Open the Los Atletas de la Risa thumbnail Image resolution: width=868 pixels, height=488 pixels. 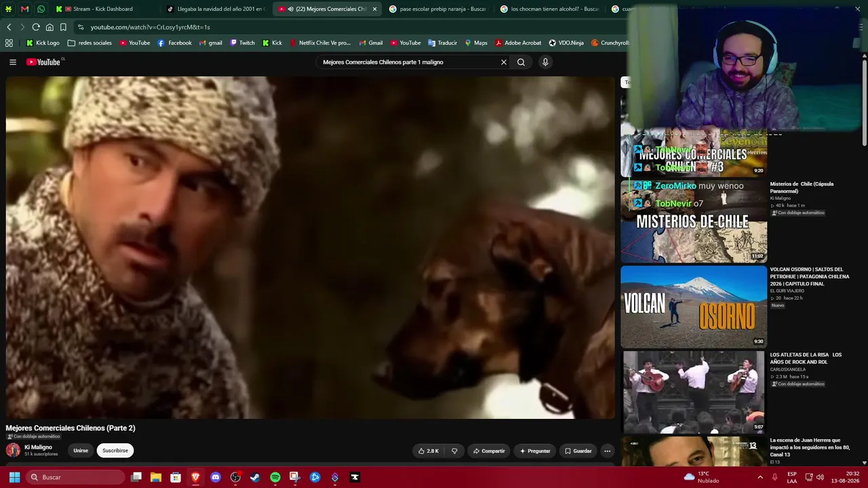pos(694,392)
